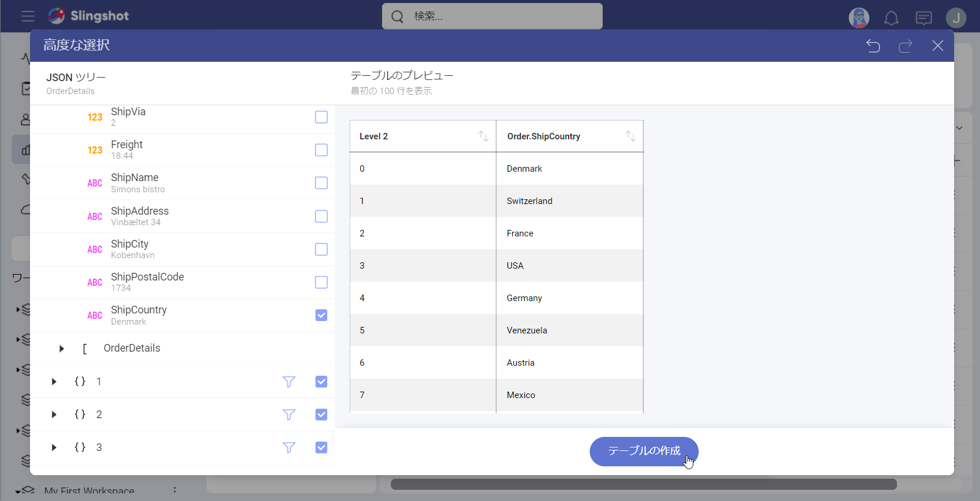Click ABC type icon for ShipName
Image resolution: width=980 pixels, height=501 pixels.
[x=95, y=183]
